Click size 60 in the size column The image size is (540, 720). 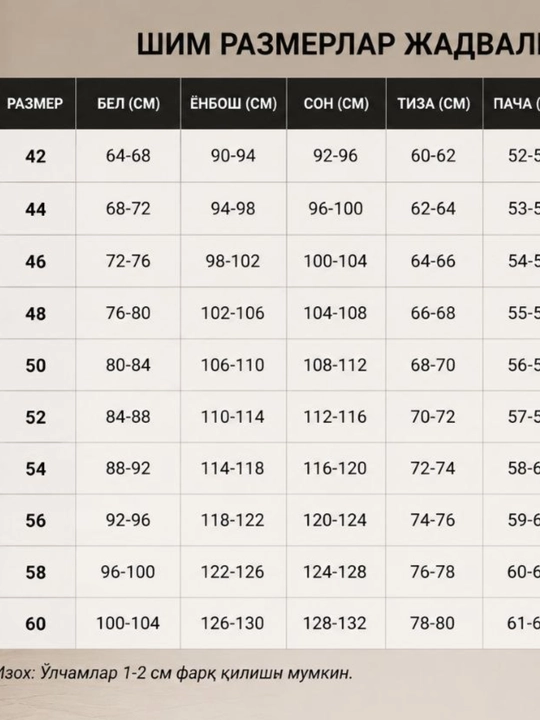35,624
